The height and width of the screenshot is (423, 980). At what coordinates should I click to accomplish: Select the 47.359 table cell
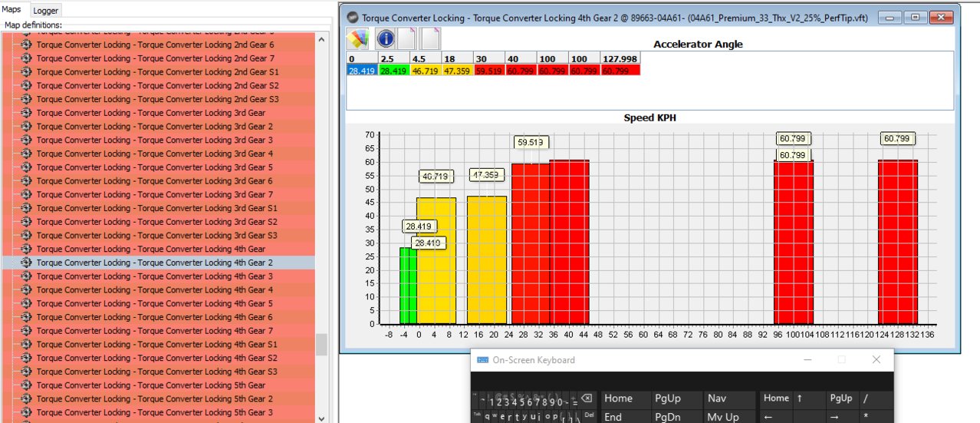(x=457, y=70)
